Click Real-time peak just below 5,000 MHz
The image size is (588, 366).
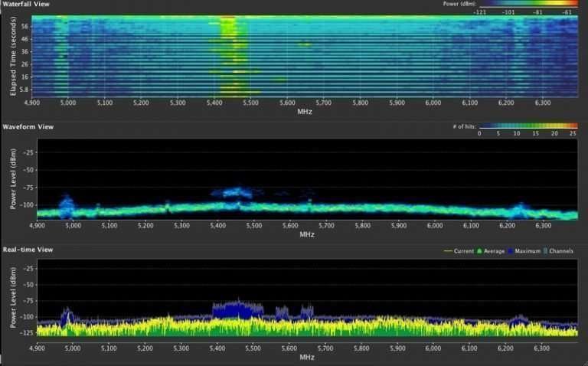click(67, 314)
